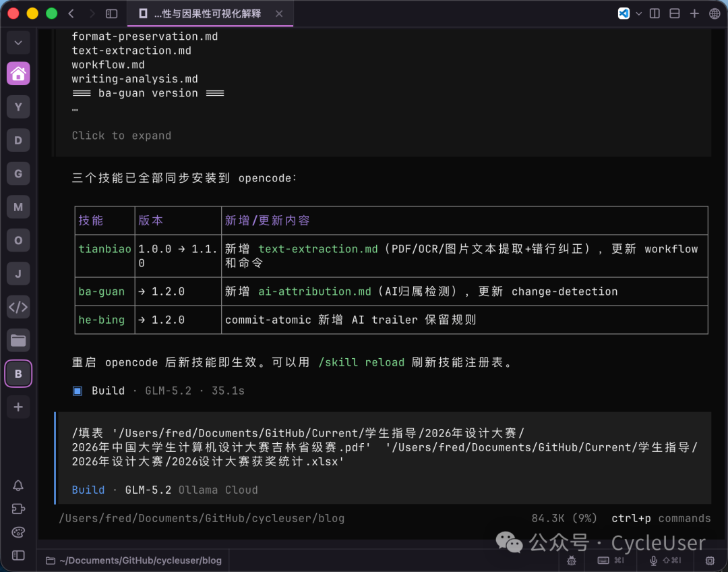Click to expand the collapsed output

[x=121, y=136]
